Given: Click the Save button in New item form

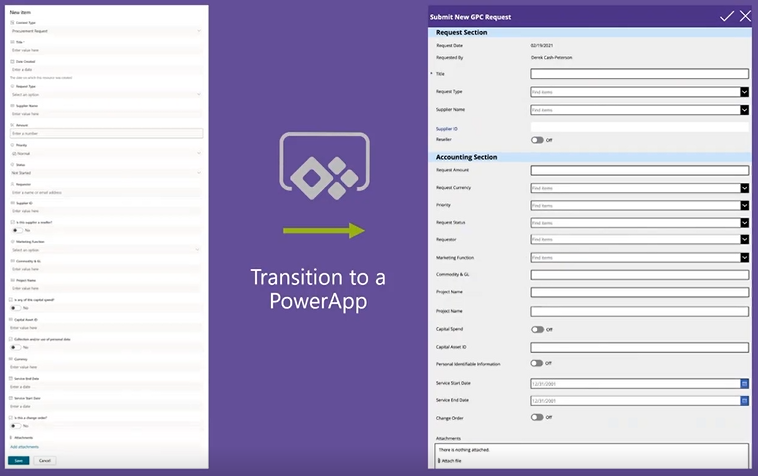Looking at the screenshot, I should (18, 461).
